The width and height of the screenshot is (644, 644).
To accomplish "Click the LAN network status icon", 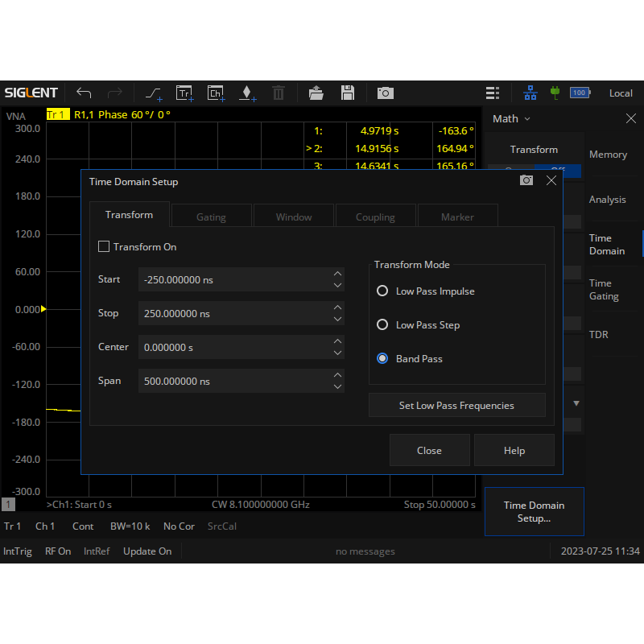I will click(x=530, y=93).
